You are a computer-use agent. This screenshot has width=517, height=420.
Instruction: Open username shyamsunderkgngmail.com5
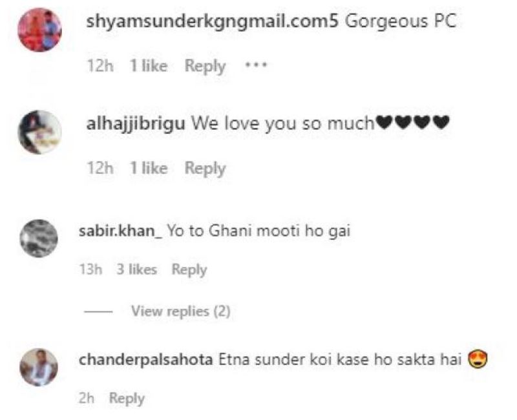click(213, 21)
